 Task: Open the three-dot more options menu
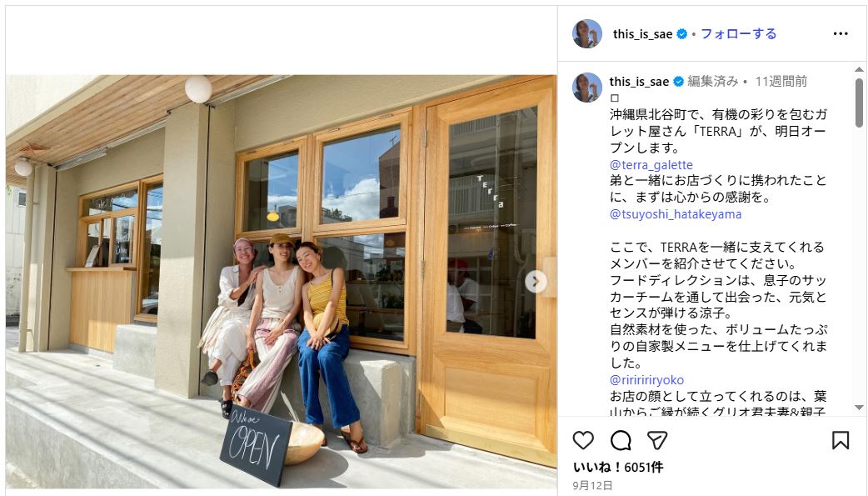click(841, 34)
